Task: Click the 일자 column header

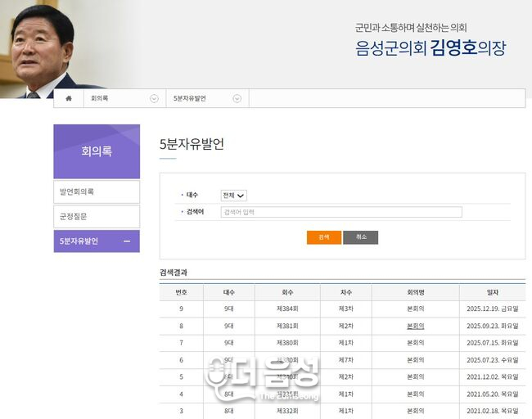Action: click(x=492, y=292)
